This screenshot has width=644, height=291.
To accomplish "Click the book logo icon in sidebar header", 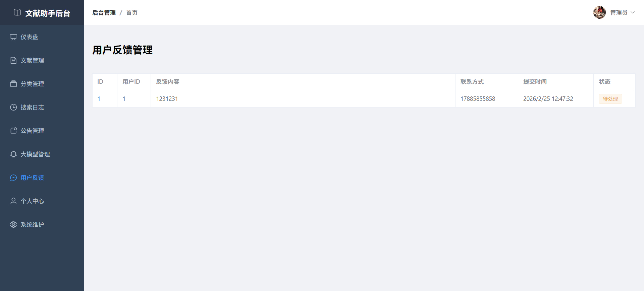I will (17, 13).
